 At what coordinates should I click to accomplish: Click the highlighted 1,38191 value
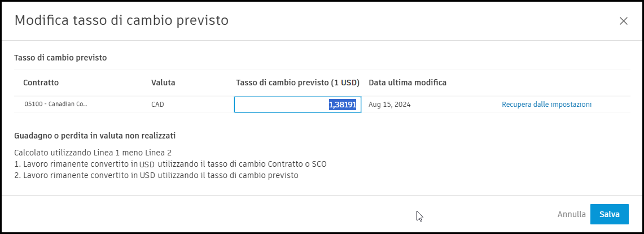(x=343, y=105)
